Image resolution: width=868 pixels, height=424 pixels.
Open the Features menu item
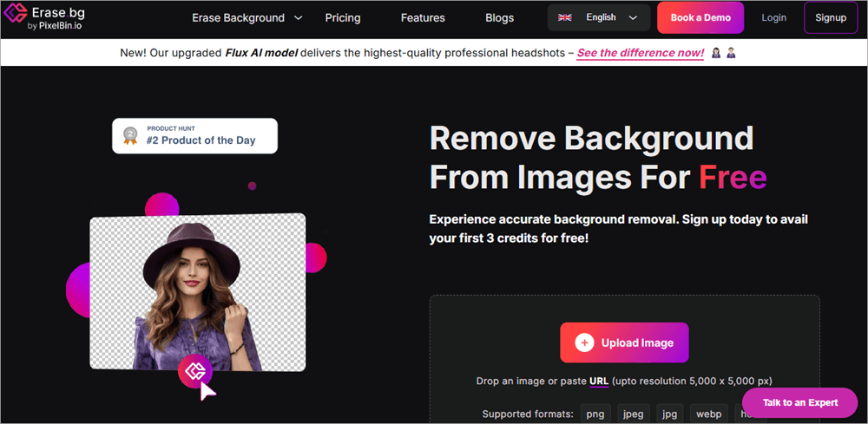pyautogui.click(x=423, y=17)
